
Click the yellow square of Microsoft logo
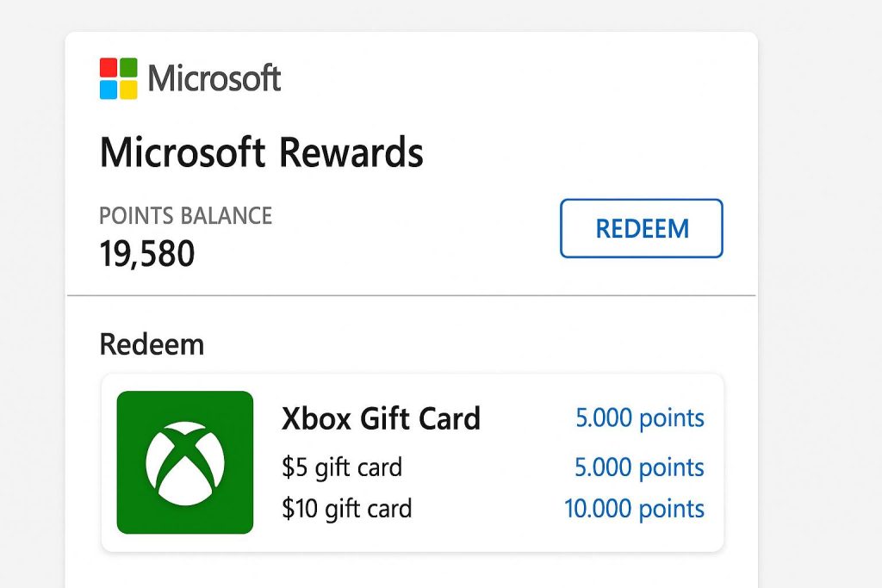pyautogui.click(x=128, y=89)
